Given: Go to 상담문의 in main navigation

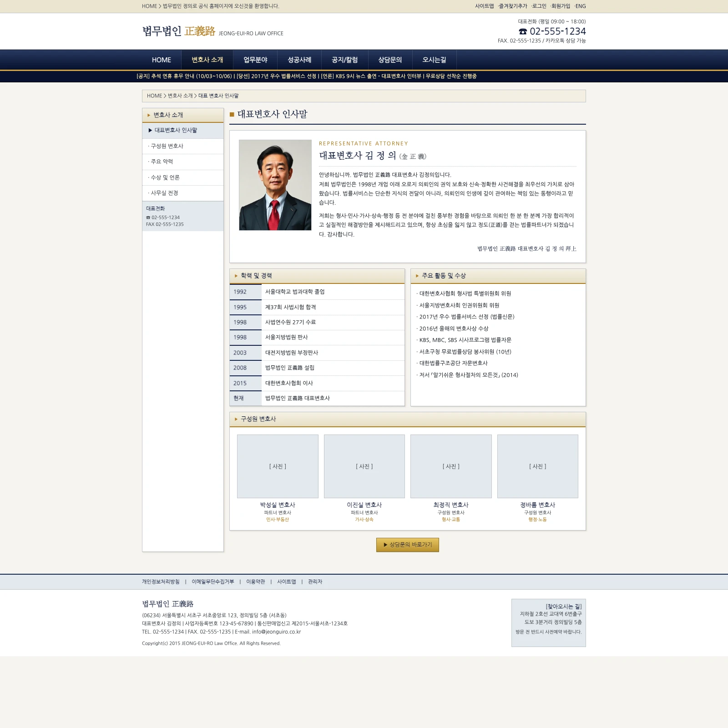Looking at the screenshot, I should point(390,60).
